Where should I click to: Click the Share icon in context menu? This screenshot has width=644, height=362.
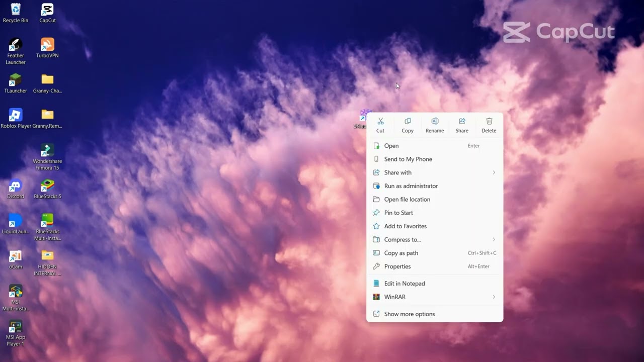[462, 125]
